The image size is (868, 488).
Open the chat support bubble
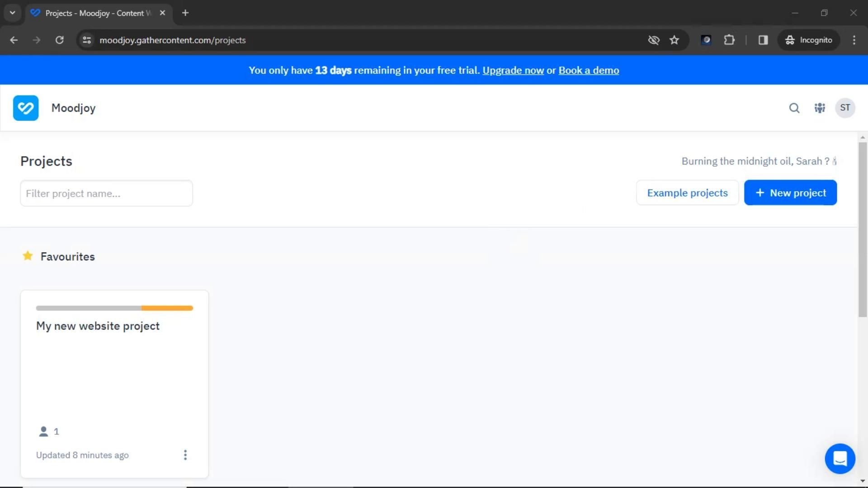click(840, 459)
